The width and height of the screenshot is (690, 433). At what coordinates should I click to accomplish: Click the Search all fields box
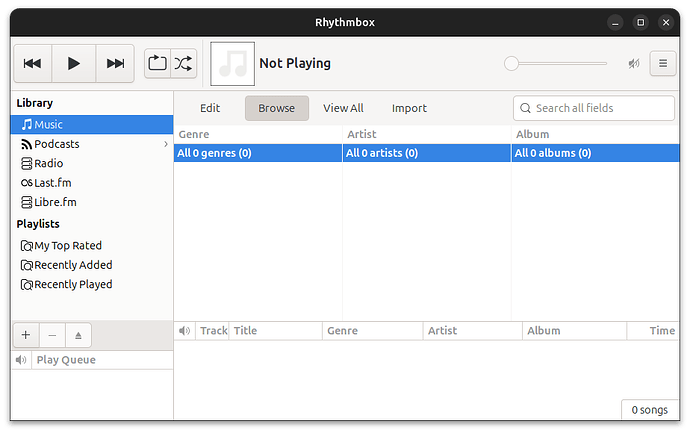600,108
